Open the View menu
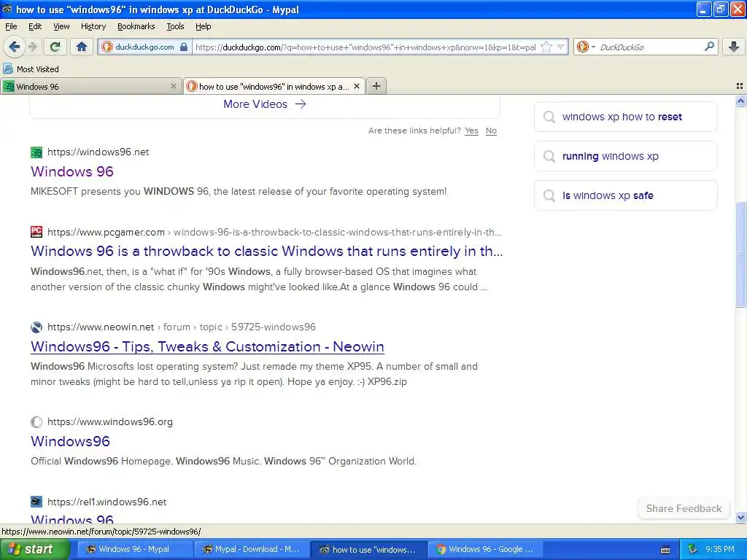 click(x=61, y=26)
